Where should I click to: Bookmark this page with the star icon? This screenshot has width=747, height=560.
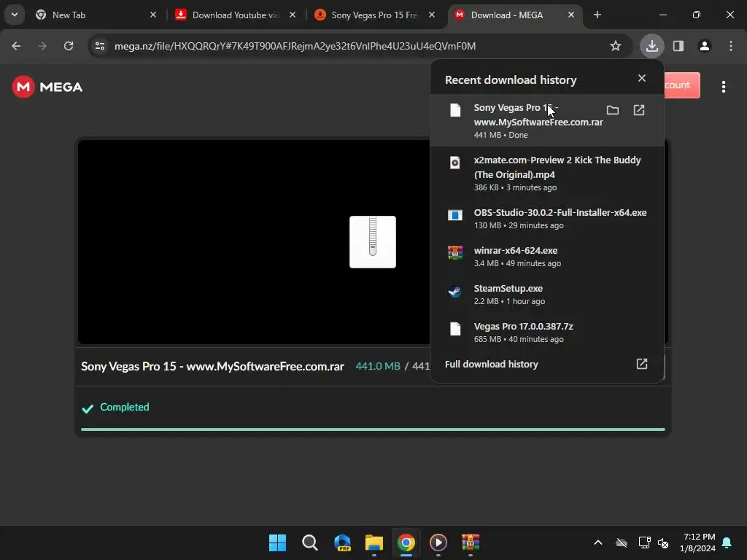pyautogui.click(x=616, y=46)
